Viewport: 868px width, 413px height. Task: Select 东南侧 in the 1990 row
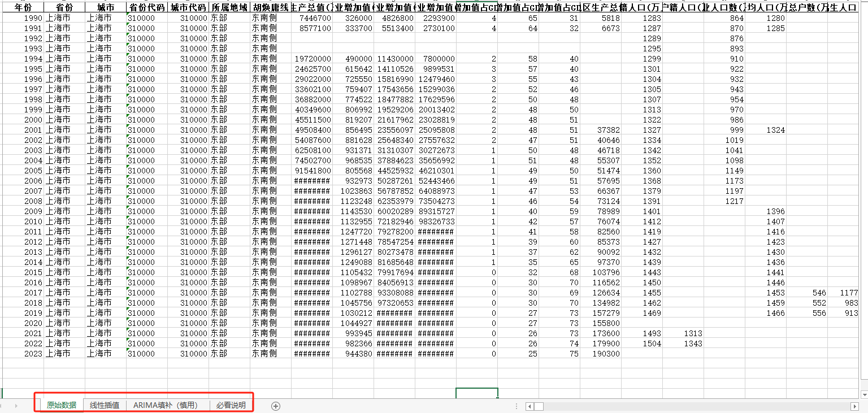click(x=271, y=18)
